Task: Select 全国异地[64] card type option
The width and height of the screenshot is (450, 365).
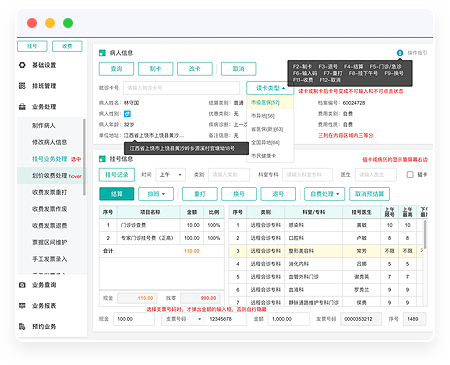Action: click(270, 143)
